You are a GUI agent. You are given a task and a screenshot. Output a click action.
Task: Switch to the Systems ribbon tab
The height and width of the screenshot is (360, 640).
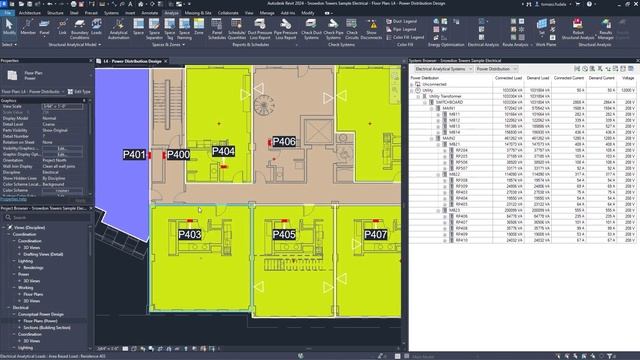[x=111, y=13]
